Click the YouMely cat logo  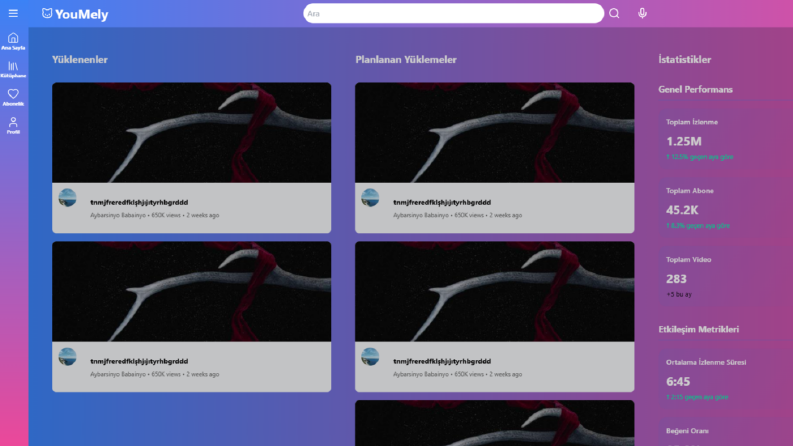[47, 14]
